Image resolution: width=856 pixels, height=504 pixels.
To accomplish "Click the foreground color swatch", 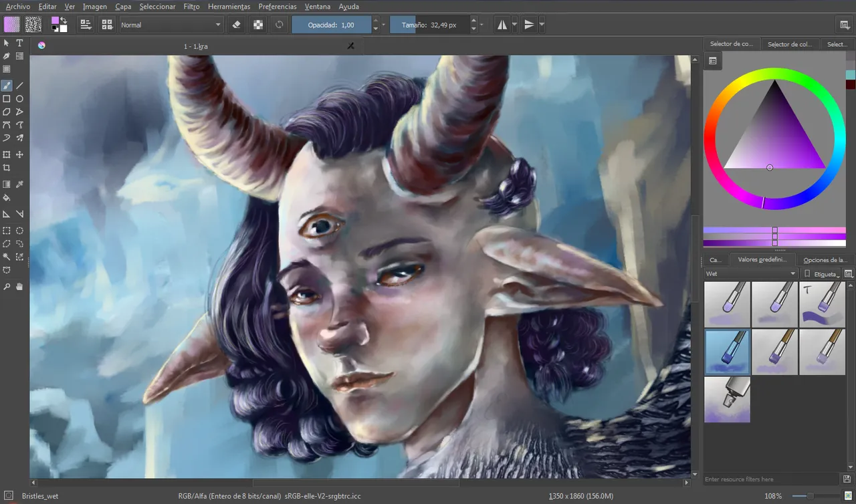I will click(55, 21).
